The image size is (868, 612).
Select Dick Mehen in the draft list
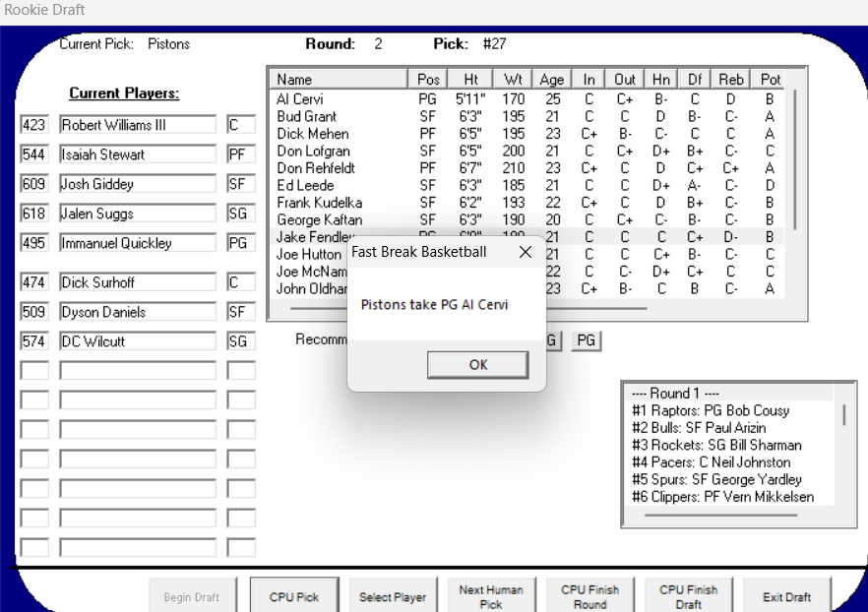[x=527, y=134]
